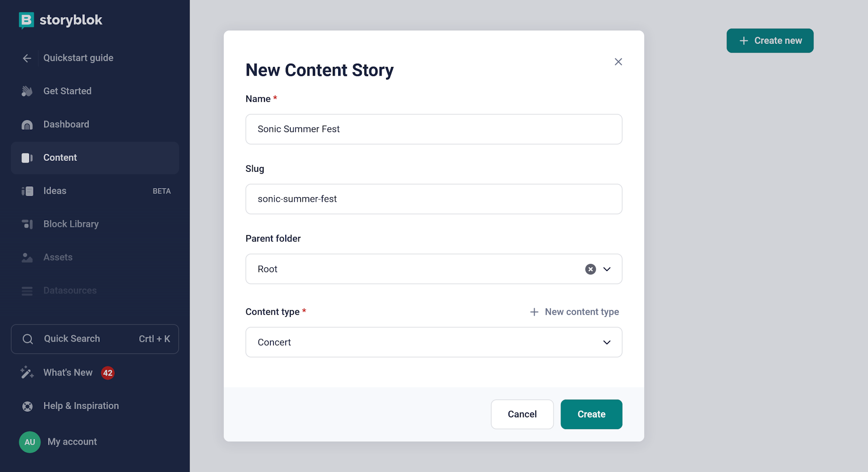Viewport: 868px width, 472px height.
Task: Open What's New with 42 updates
Action: (68, 373)
